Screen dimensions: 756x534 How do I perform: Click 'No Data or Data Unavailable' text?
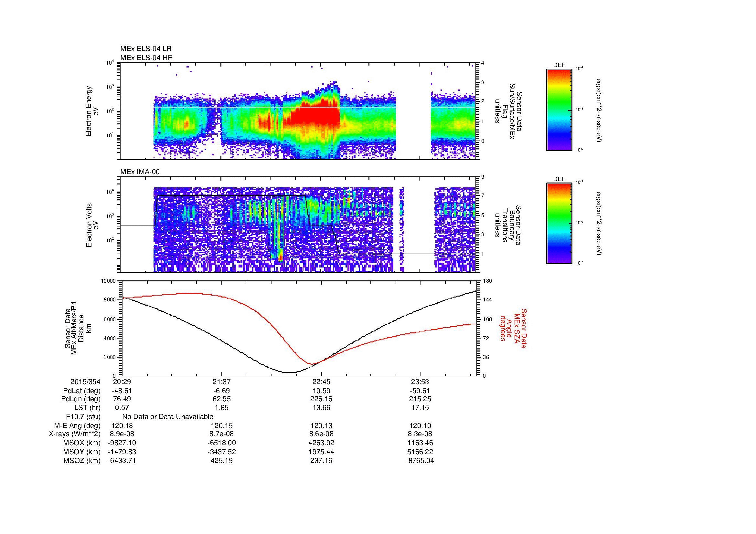pyautogui.click(x=168, y=416)
